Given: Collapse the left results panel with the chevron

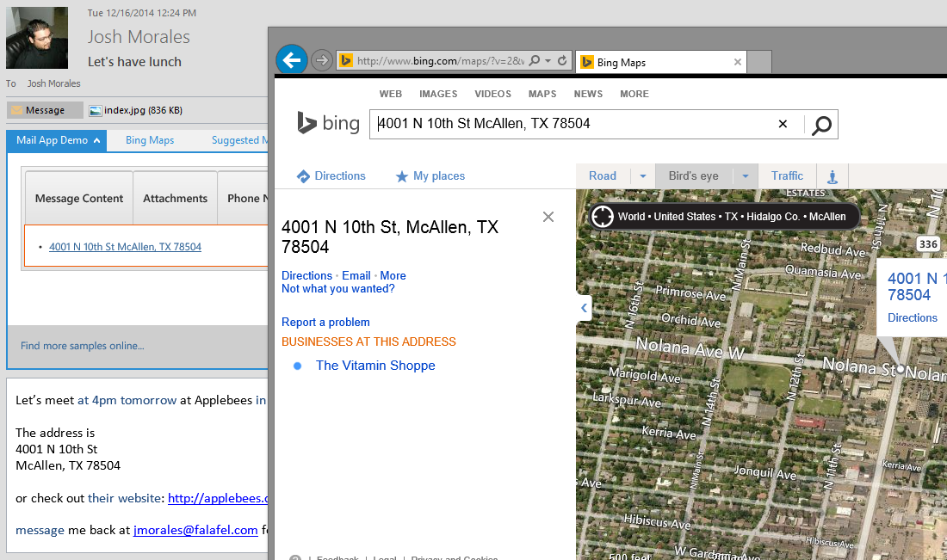Looking at the screenshot, I should tap(584, 307).
